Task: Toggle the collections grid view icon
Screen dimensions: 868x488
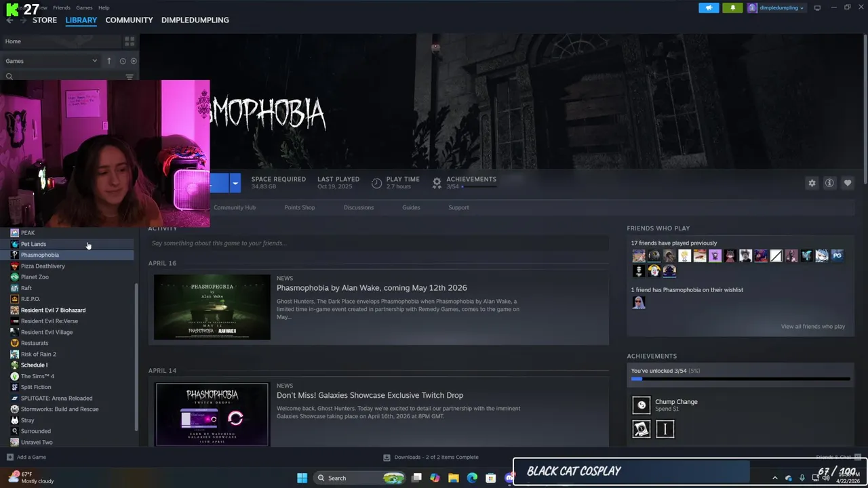Action: 130,41
